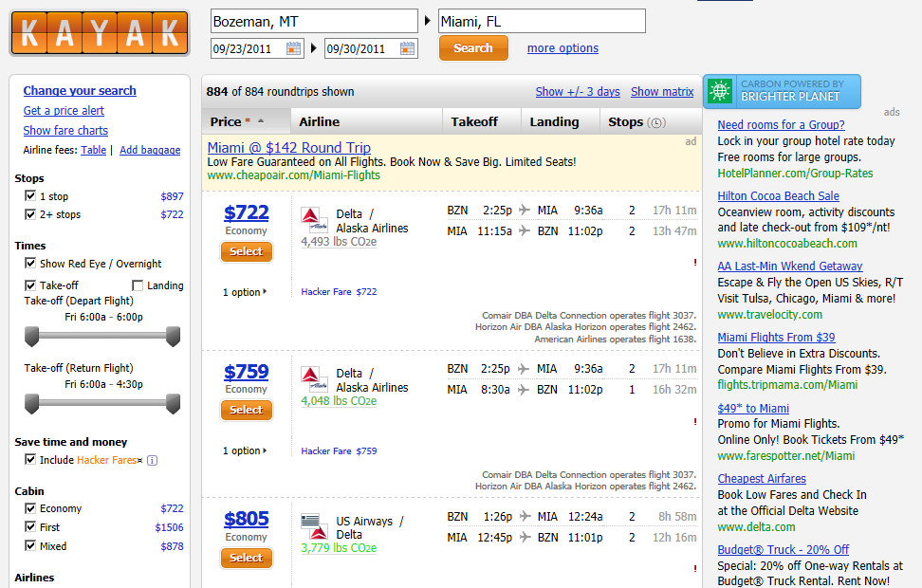Click the $722 price link
Viewport: 922px width, 588px height.
pos(247,212)
